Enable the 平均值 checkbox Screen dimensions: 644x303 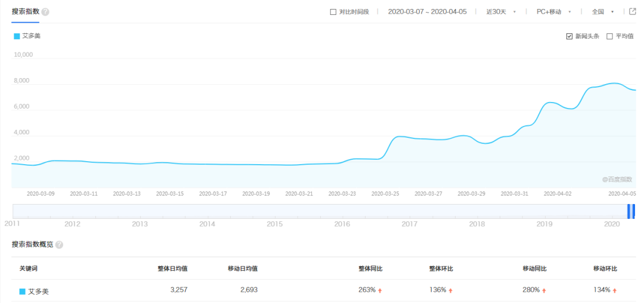(609, 36)
